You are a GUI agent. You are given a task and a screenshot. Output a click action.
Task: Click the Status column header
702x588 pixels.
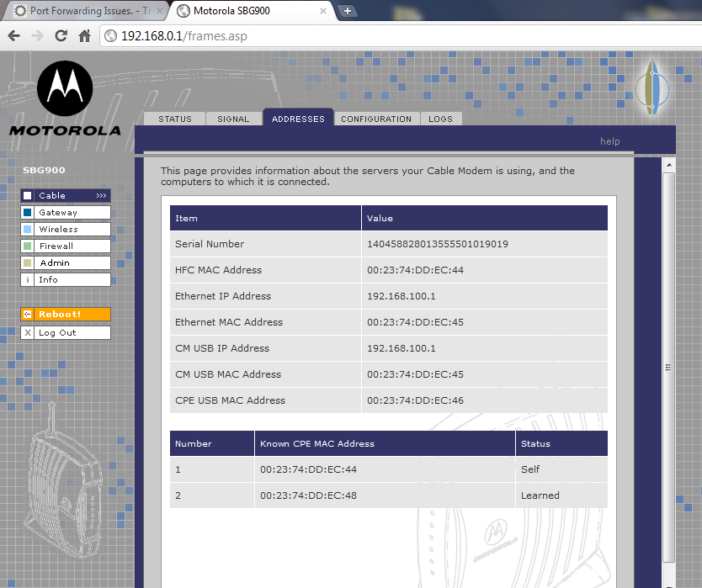click(x=561, y=443)
